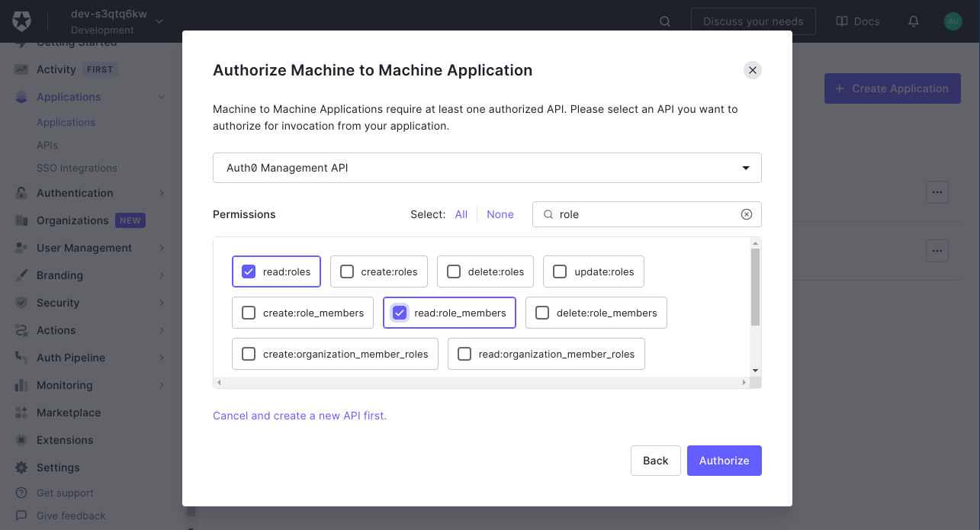This screenshot has width=980, height=530.
Task: Click the Branding paintbrush icon
Action: (x=20, y=275)
